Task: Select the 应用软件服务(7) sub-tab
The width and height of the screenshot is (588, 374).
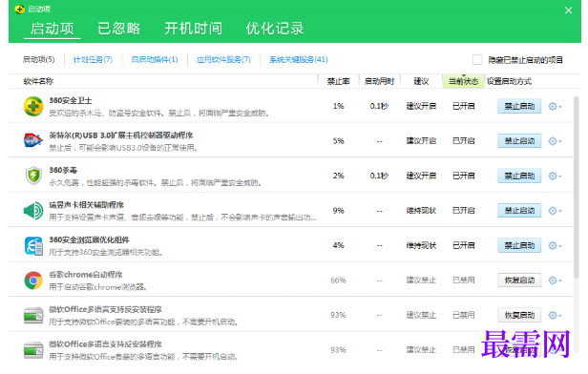Action: 223,59
